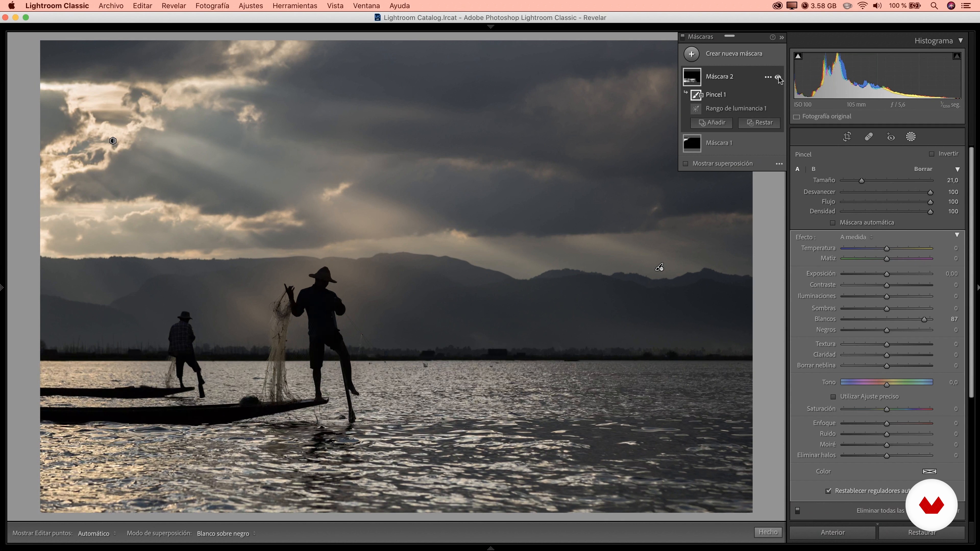Click the Restaurar button
This screenshot has height=551, width=980.
pos(922,533)
